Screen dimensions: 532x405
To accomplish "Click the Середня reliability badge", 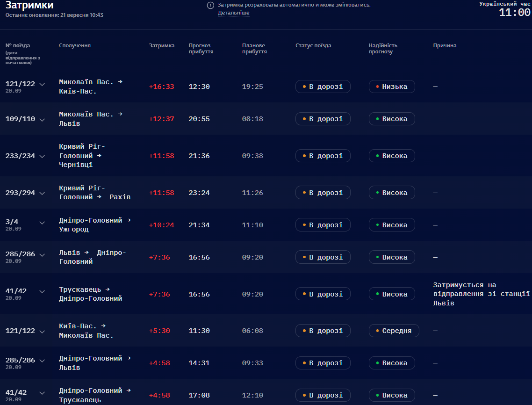I will [394, 331].
